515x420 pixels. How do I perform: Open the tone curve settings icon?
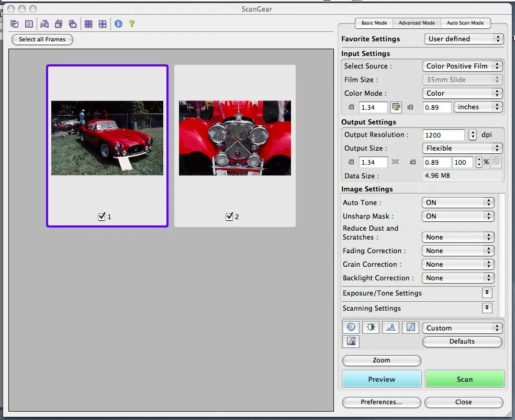[x=411, y=327]
